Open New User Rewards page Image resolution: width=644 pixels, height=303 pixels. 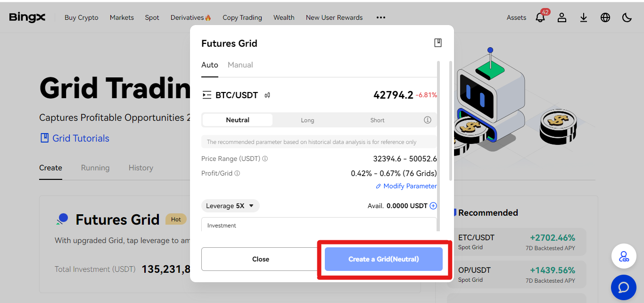point(334,17)
